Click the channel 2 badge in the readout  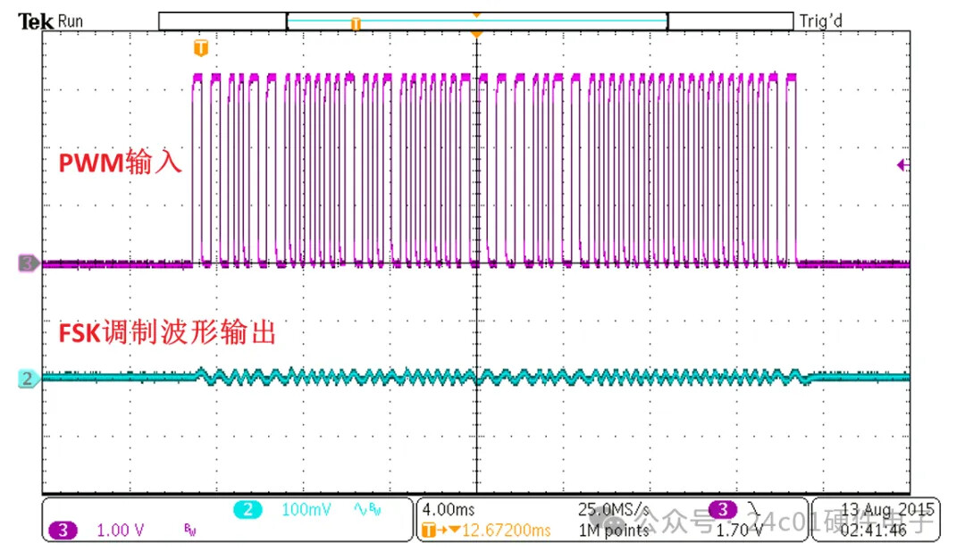point(248,510)
